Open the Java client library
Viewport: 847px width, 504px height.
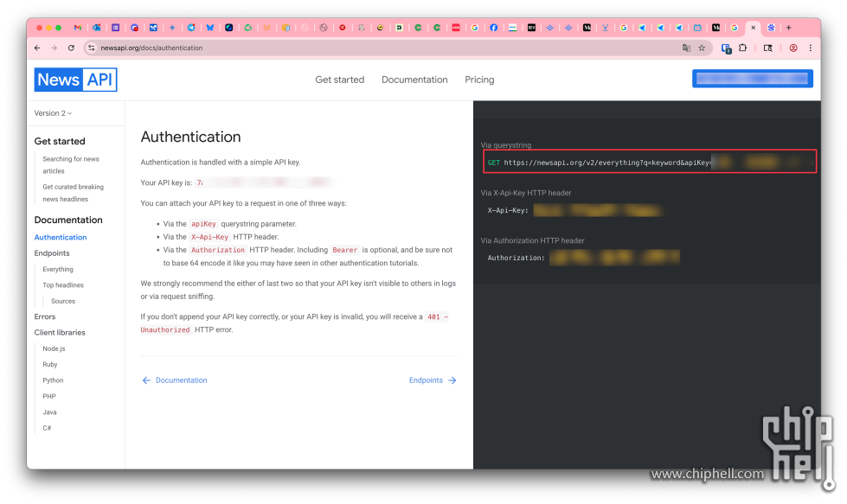pyautogui.click(x=49, y=412)
